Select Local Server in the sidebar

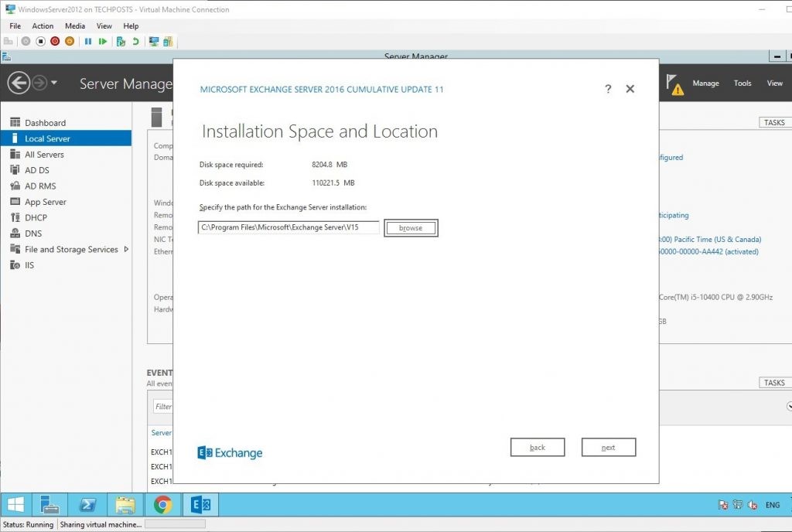(66, 138)
